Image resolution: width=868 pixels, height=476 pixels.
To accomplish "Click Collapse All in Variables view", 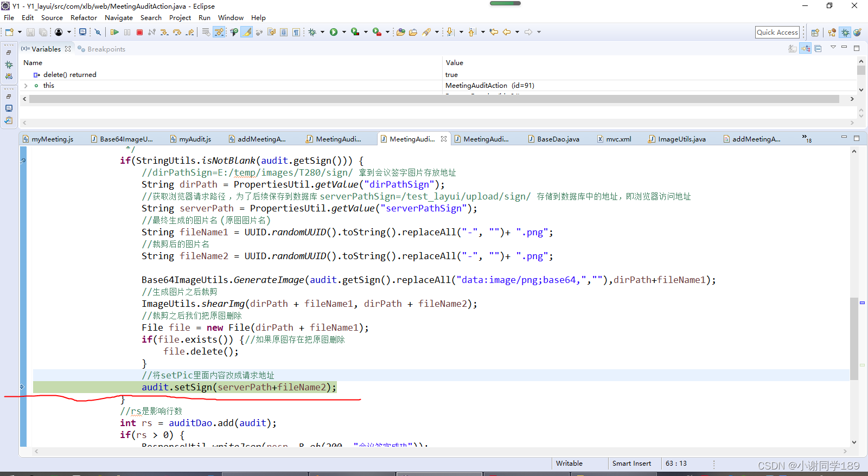I will click(818, 49).
